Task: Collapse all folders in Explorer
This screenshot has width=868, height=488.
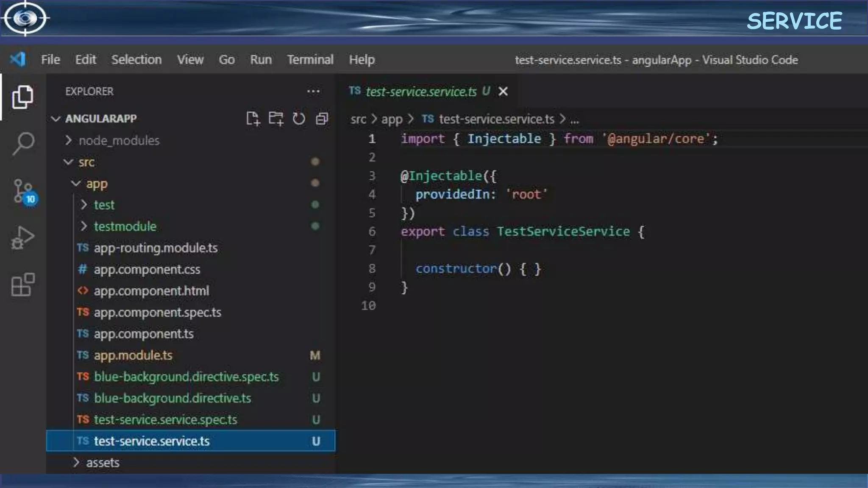Action: point(322,119)
